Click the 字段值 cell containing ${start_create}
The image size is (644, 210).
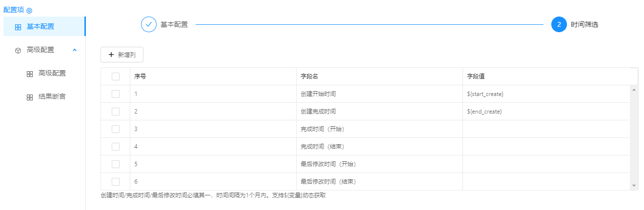(545, 94)
